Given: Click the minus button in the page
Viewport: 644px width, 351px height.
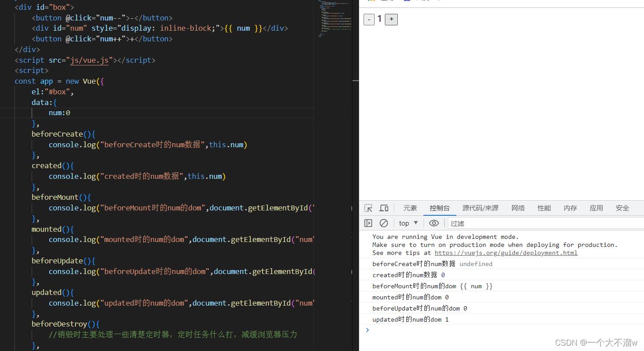Looking at the screenshot, I should click(x=369, y=20).
